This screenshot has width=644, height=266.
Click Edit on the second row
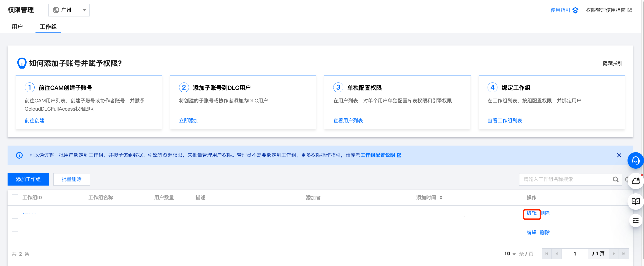click(x=531, y=232)
